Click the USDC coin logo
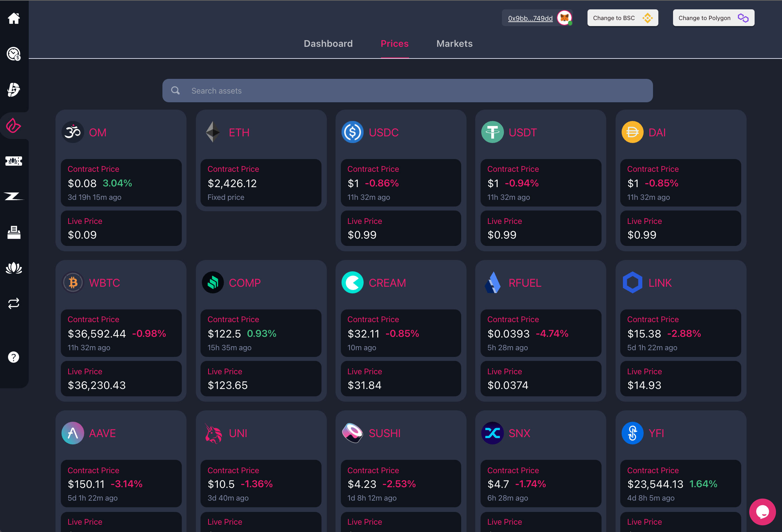Viewport: 782px width, 532px height. point(352,132)
